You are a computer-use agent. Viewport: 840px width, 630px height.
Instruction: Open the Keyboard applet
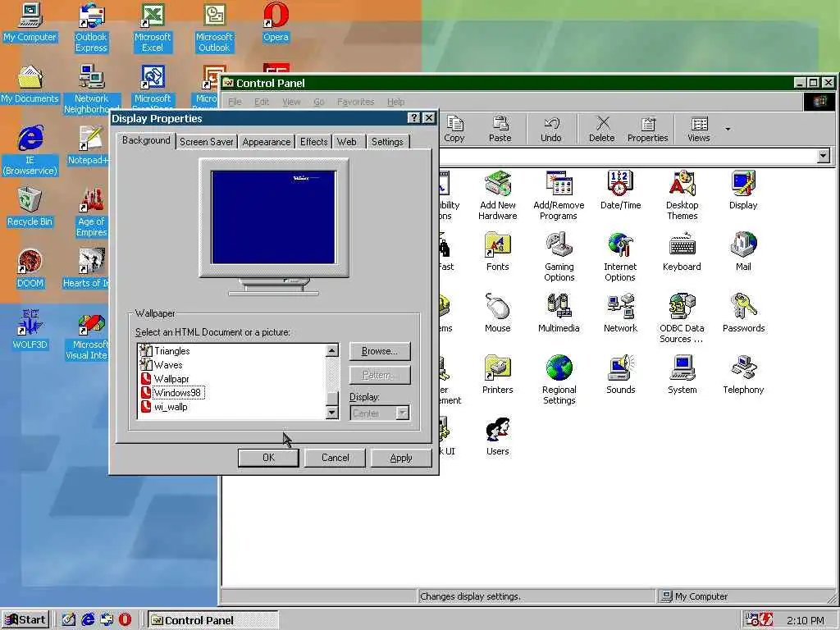(682, 251)
